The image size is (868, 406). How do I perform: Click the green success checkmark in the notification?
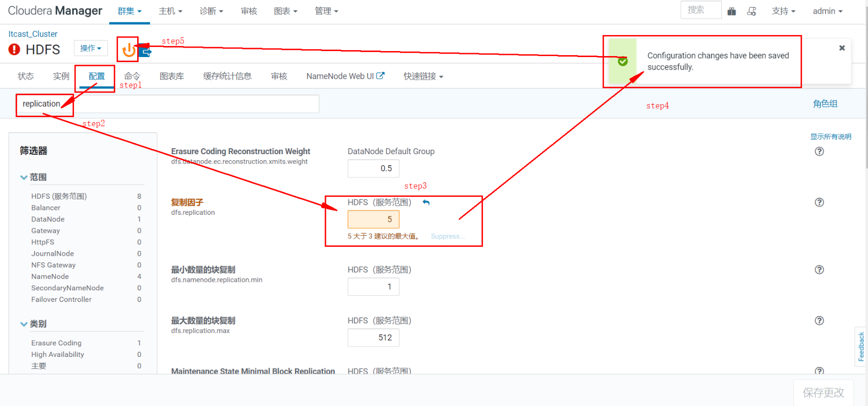[x=623, y=61]
